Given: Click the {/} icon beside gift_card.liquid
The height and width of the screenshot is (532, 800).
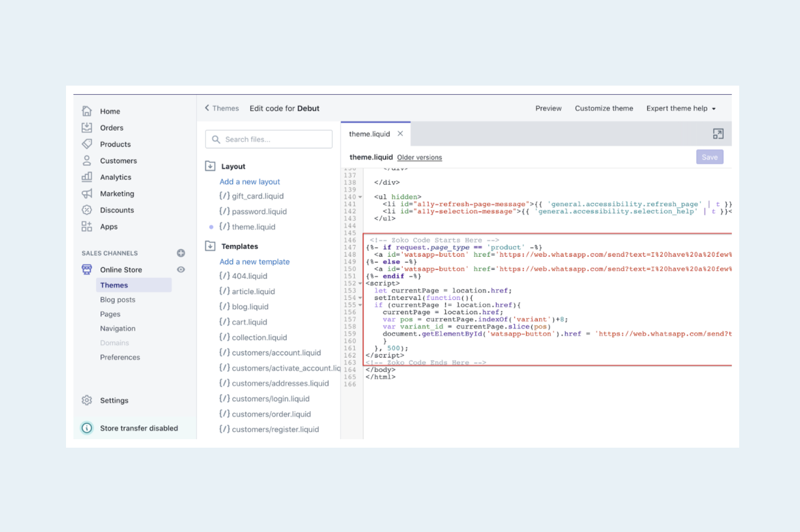Looking at the screenshot, I should (x=224, y=196).
